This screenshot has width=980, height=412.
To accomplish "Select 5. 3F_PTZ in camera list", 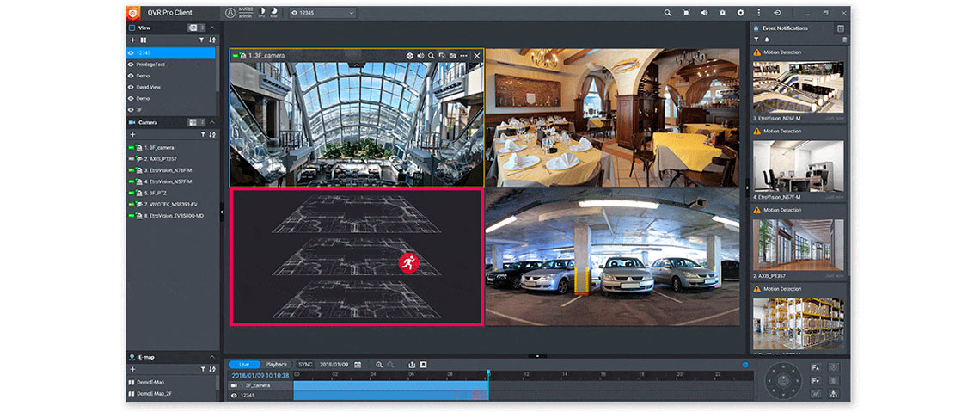I will (155, 194).
